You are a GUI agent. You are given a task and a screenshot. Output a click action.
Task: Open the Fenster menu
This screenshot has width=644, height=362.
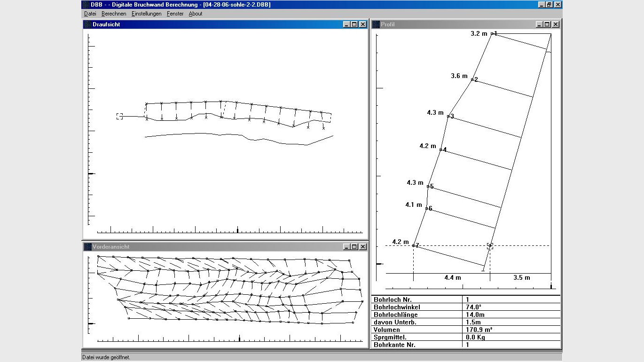[x=175, y=14]
